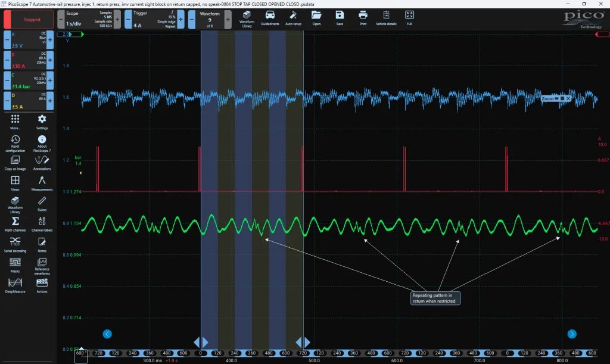Screen dimensions: 610x364
Task: Open the Waveform Library from the top toolbar
Action: 247,19
